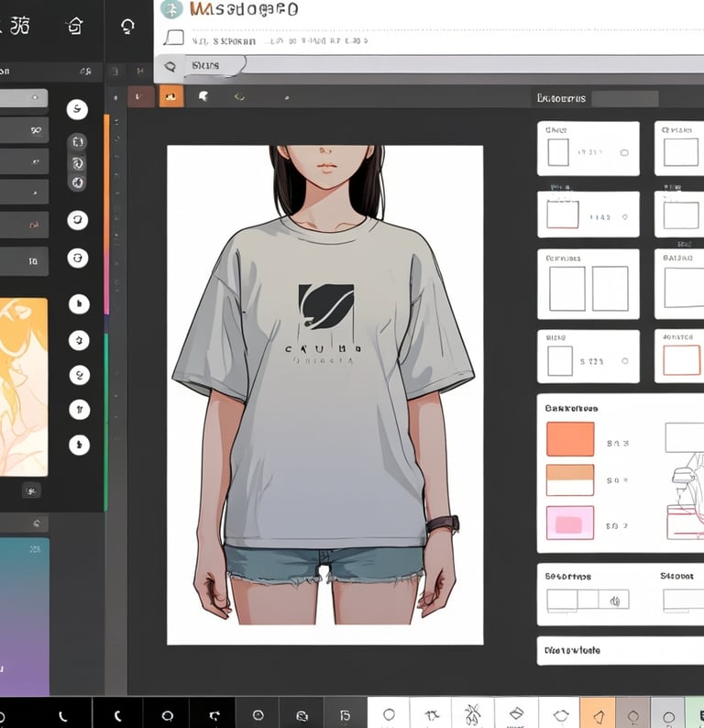704x728 pixels.
Task: Click the teal-to-purple gradient panel
Action: [25, 616]
